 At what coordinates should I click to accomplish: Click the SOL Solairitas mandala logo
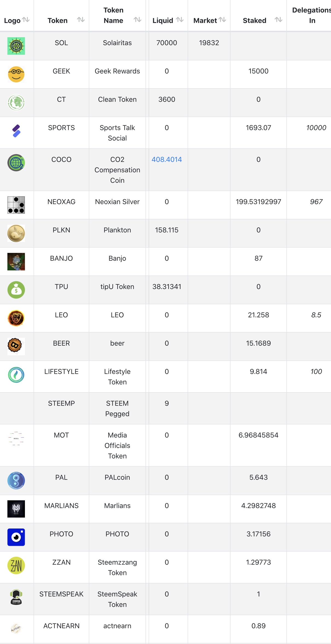coord(16,46)
